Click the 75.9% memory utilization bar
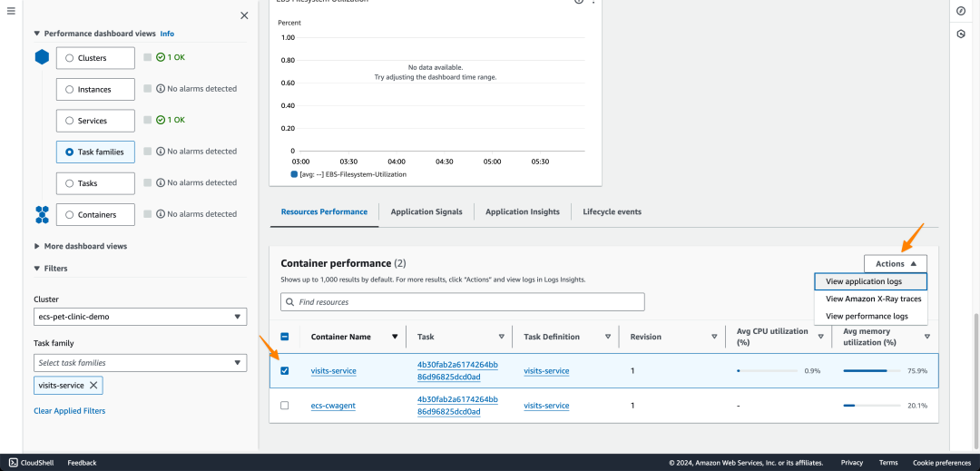 pyautogui.click(x=871, y=371)
